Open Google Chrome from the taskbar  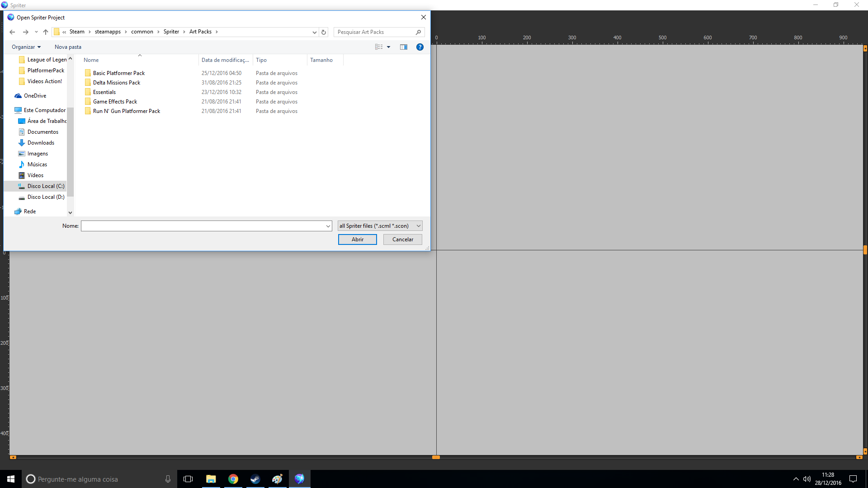pos(233,479)
